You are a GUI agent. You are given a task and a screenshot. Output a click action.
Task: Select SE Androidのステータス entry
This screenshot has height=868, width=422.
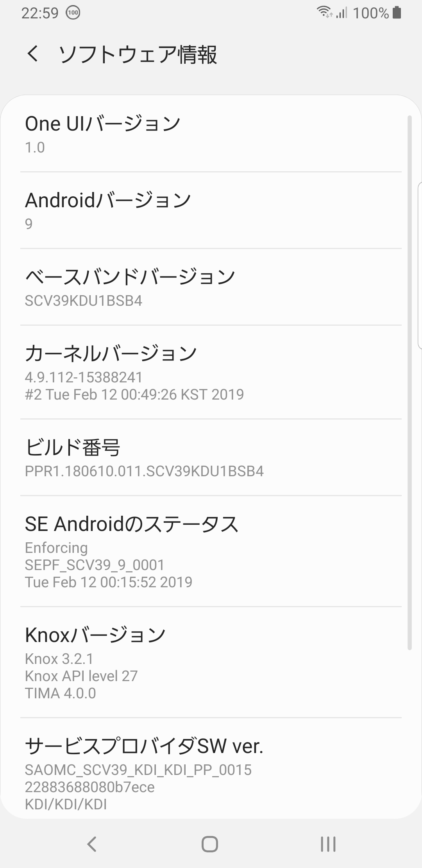(x=211, y=551)
